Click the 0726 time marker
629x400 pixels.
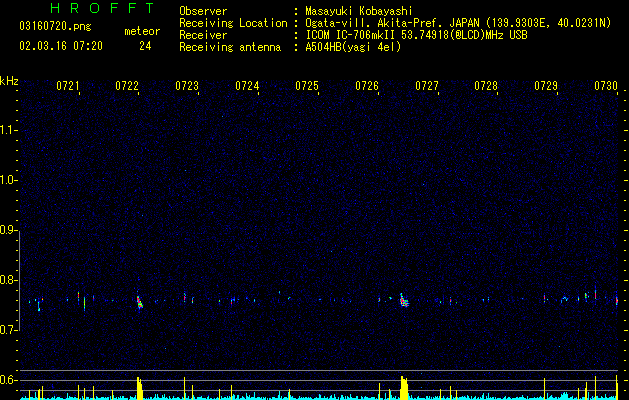click(x=367, y=86)
